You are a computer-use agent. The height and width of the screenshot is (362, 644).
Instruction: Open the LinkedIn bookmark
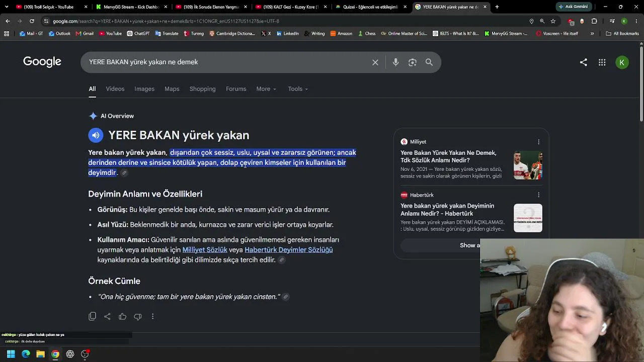pyautogui.click(x=287, y=34)
